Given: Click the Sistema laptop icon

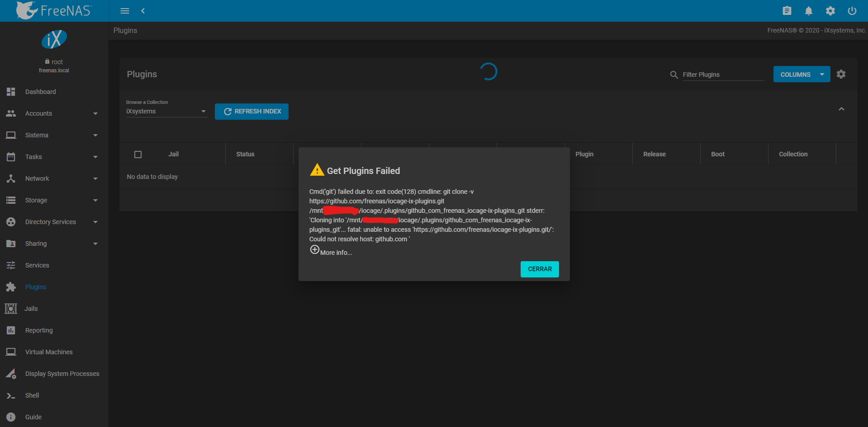Looking at the screenshot, I should tap(11, 135).
